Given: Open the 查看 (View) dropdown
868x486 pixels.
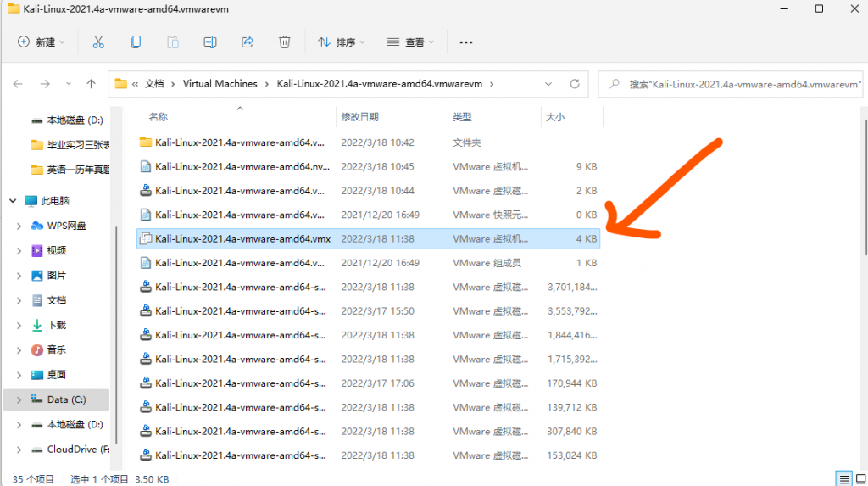Looking at the screenshot, I should (410, 42).
